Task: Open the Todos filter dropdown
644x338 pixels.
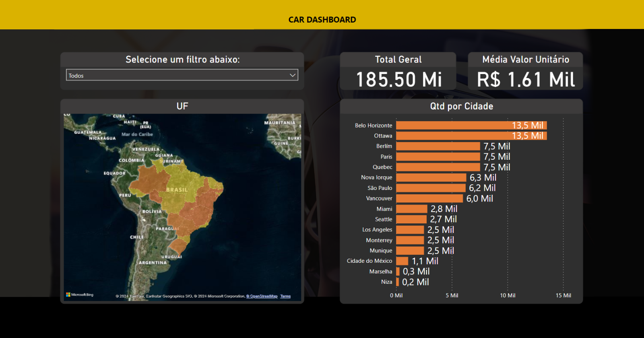Action: [x=182, y=75]
